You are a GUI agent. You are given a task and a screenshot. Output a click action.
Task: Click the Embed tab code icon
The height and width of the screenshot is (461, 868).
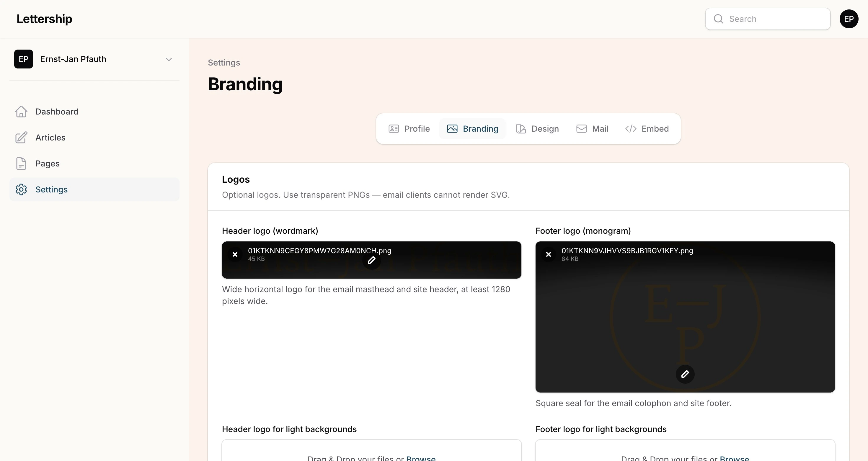(631, 129)
